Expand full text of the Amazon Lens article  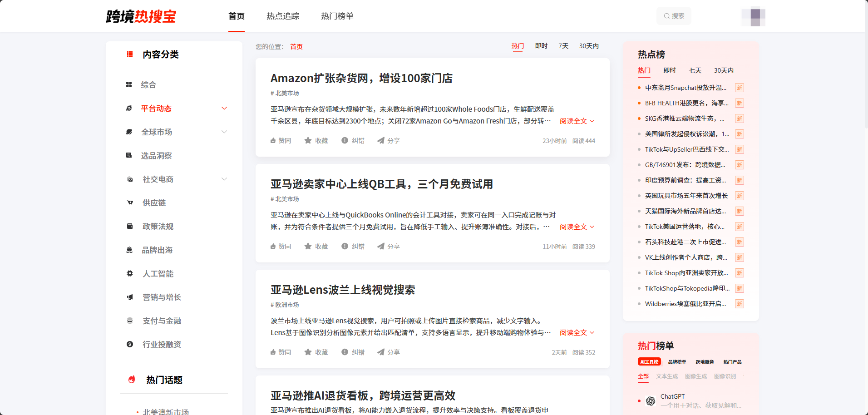[577, 333]
